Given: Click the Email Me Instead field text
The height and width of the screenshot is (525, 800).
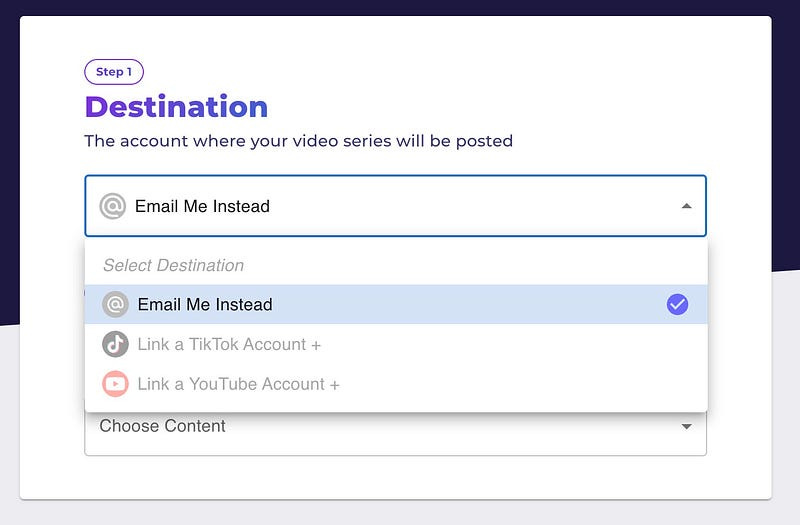Looking at the screenshot, I should (x=202, y=206).
